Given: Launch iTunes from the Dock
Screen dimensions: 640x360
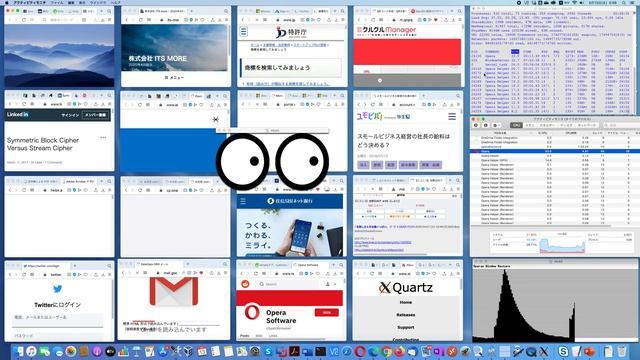Looking at the screenshot, I should click(x=31, y=351).
